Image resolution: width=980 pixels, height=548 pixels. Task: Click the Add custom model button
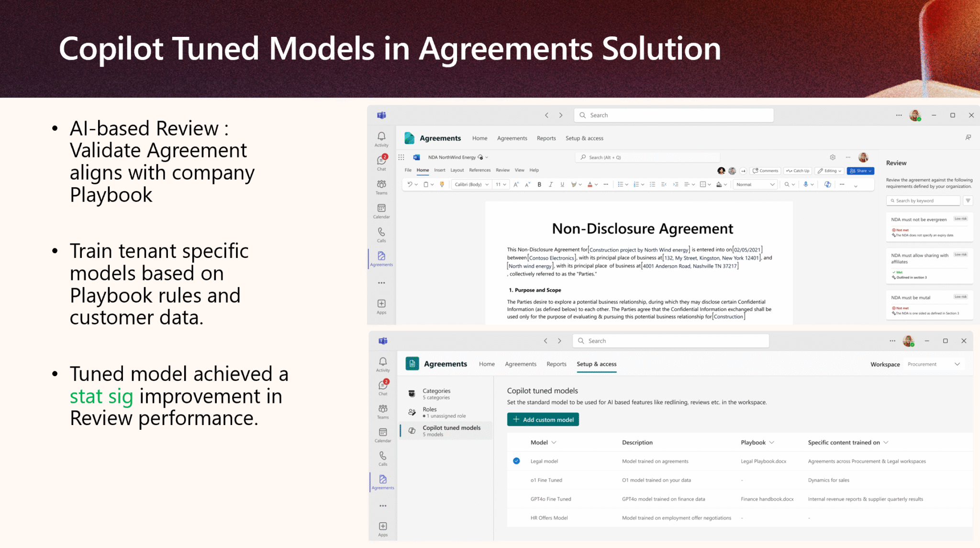543,420
